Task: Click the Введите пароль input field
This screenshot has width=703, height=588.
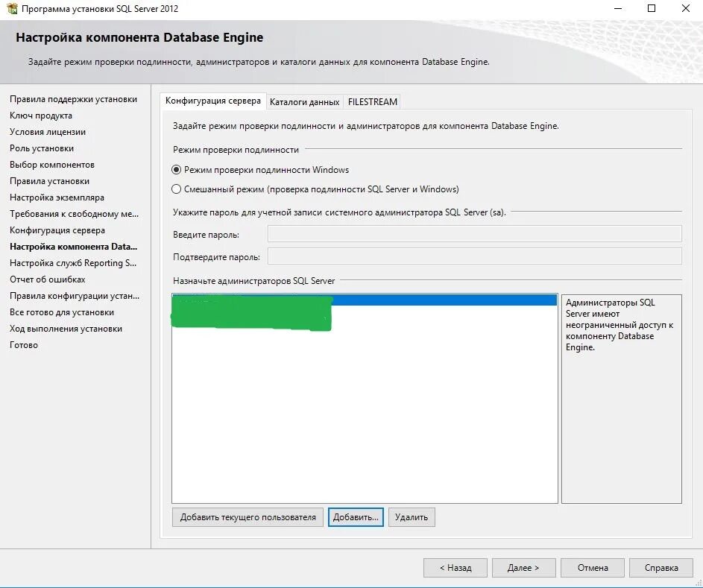Action: [474, 234]
